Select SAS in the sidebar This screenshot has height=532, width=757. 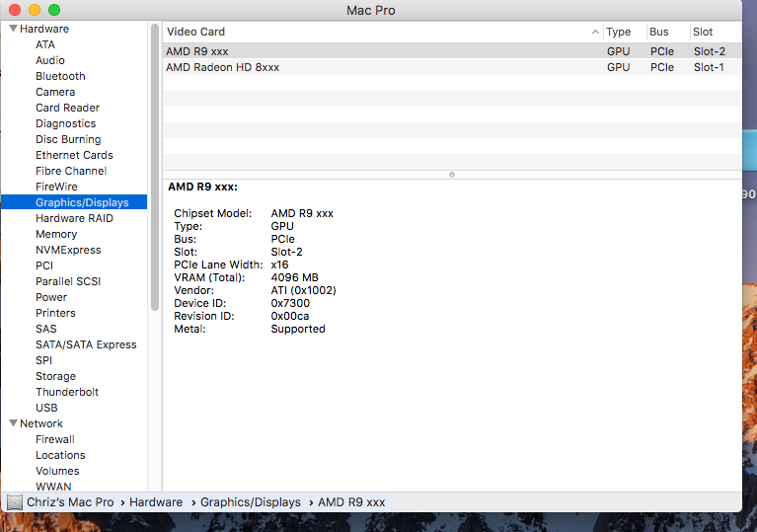click(45, 329)
